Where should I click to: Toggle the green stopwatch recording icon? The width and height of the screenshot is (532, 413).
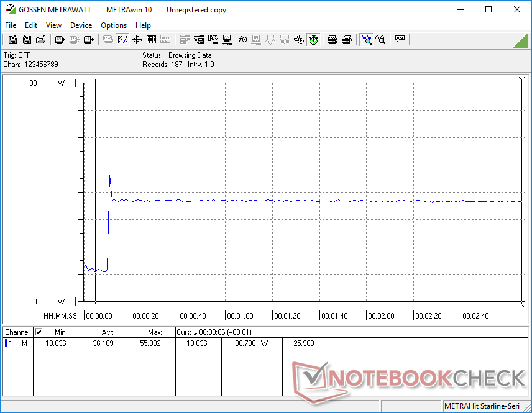(313, 40)
